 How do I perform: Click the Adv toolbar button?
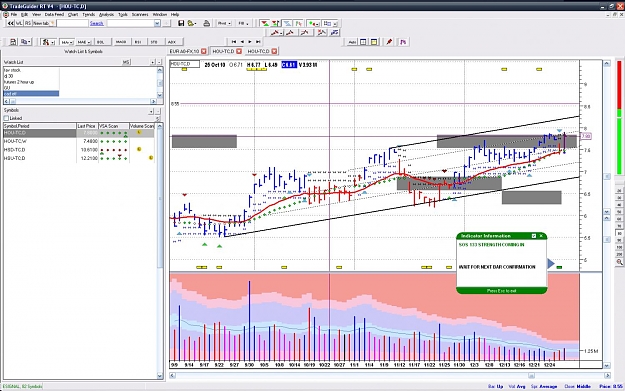point(352,42)
